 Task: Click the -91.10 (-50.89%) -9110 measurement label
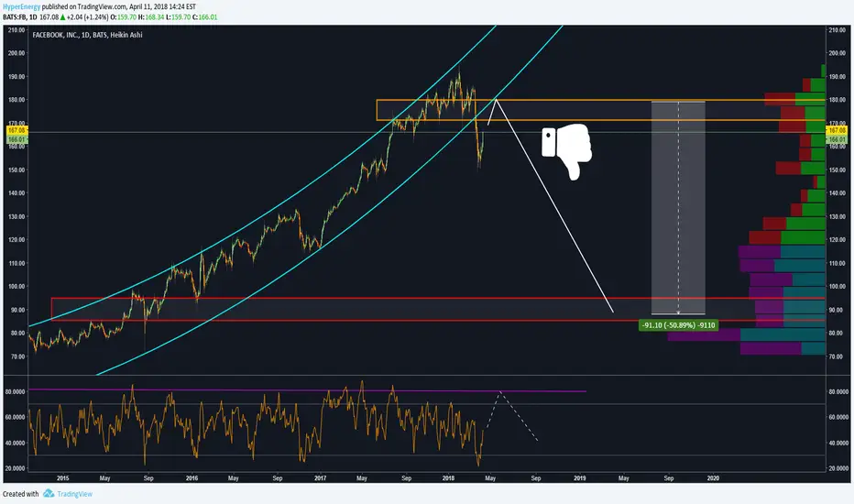pyautogui.click(x=678, y=325)
